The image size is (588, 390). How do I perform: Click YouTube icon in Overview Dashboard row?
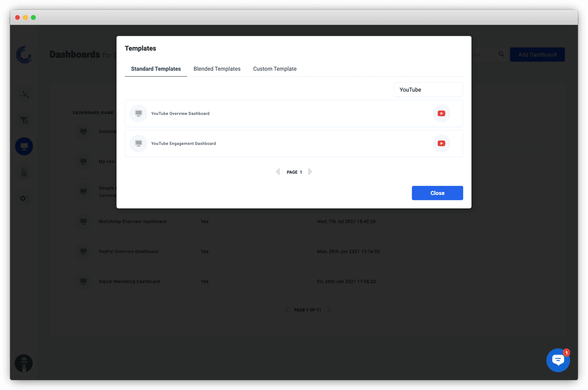(442, 113)
